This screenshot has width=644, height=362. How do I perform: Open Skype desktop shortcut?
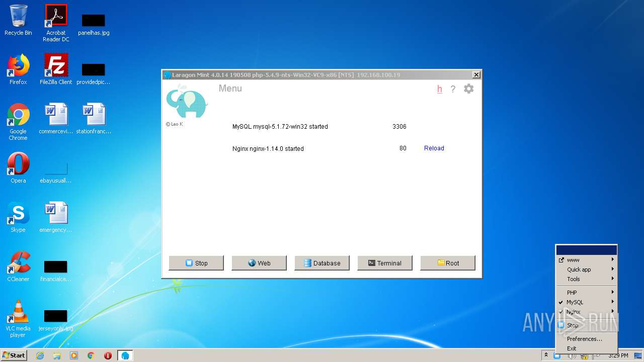(18, 217)
